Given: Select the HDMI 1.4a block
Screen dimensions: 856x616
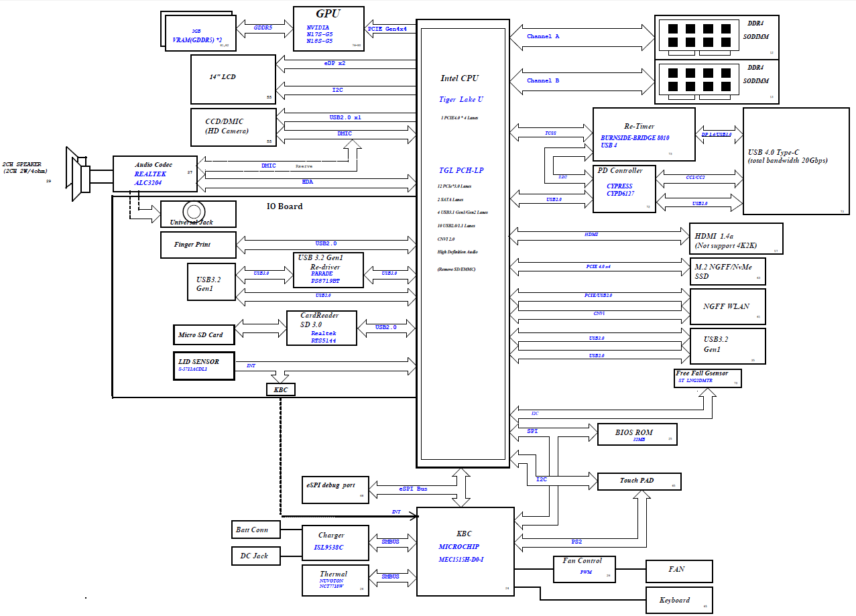Looking at the screenshot, I should pyautogui.click(x=736, y=239).
